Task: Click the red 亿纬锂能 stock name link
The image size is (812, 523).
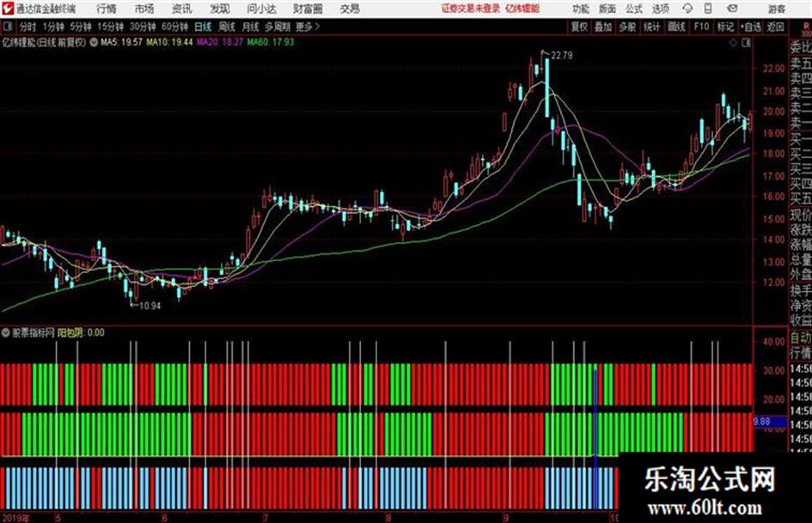Action: pos(522,9)
